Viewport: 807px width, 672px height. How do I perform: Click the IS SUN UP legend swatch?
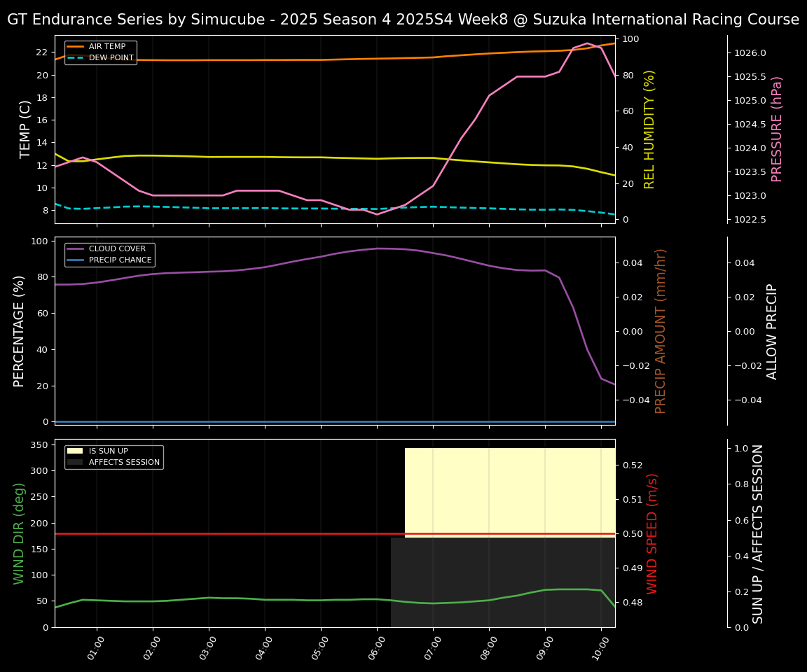[75, 451]
